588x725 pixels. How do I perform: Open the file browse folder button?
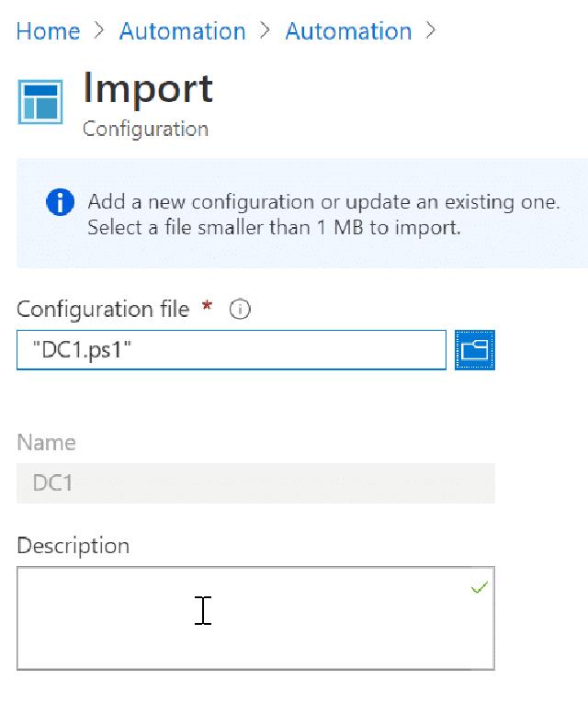pyautogui.click(x=474, y=350)
